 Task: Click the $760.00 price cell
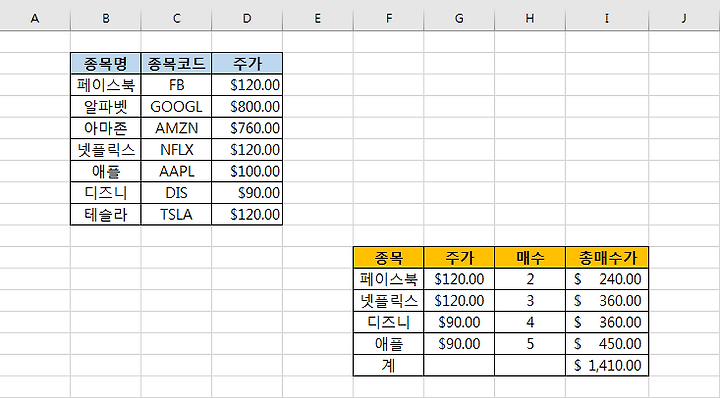coord(247,128)
